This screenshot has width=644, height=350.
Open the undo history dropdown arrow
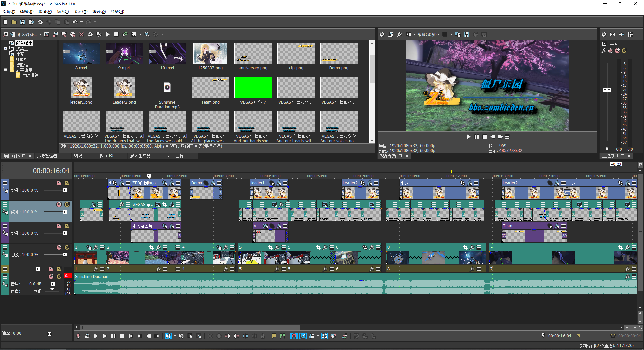(x=82, y=22)
